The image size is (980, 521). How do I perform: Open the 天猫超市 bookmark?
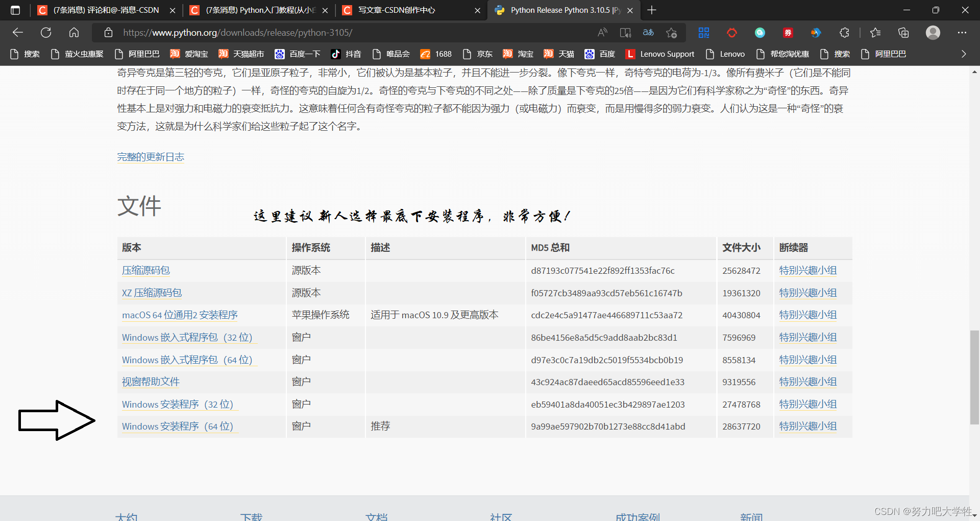click(x=241, y=54)
